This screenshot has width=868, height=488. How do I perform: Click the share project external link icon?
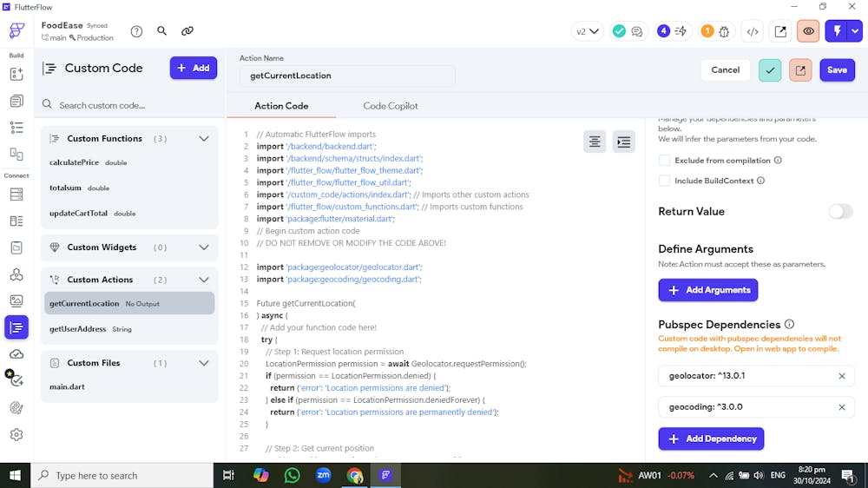click(780, 31)
